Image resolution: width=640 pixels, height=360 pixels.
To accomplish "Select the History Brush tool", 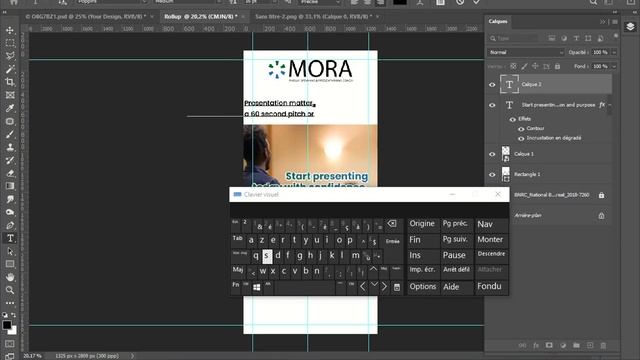I will coord(10,160).
